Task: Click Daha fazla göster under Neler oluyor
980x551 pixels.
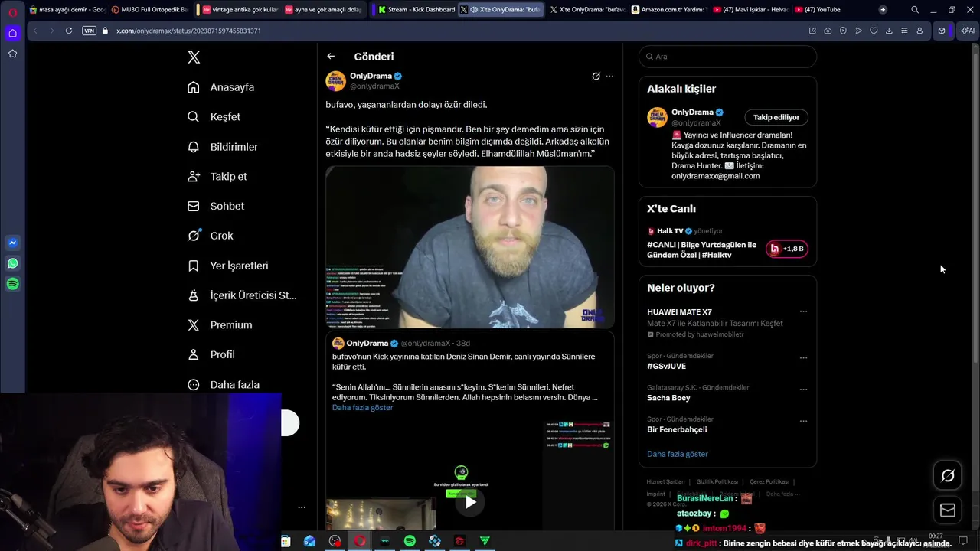Action: (678, 455)
